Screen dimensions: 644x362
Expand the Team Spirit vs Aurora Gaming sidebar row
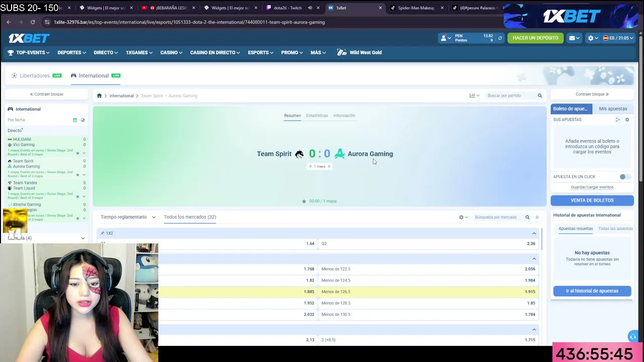[x=84, y=174]
